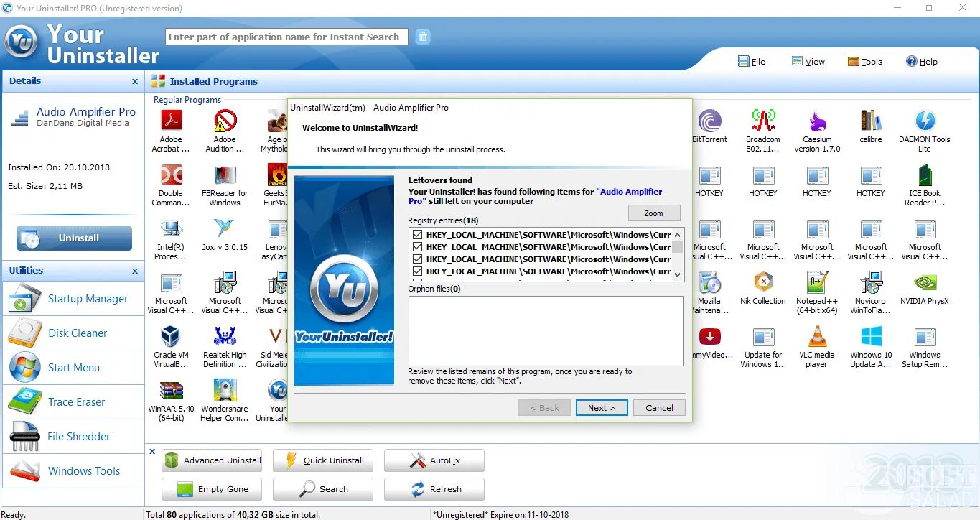Image resolution: width=980 pixels, height=520 pixels.
Task: Select Windows 10 Update Assistant icon
Action: coord(871,336)
